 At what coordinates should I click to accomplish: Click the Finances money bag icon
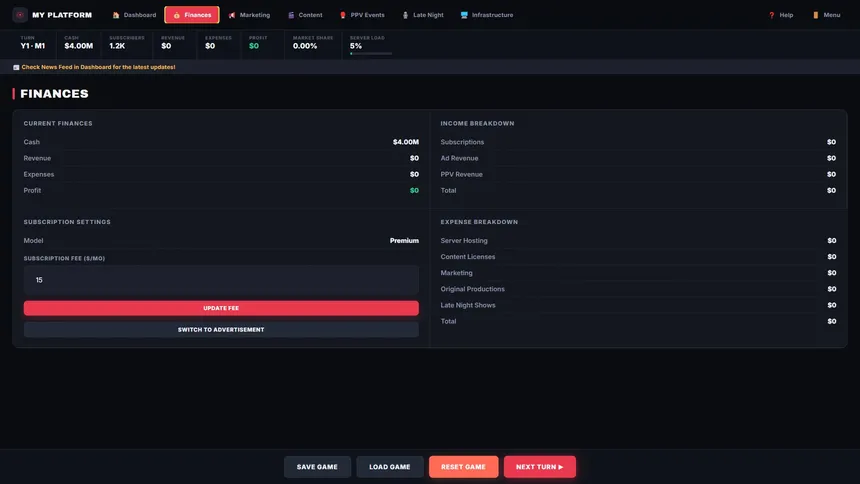pyautogui.click(x=177, y=15)
